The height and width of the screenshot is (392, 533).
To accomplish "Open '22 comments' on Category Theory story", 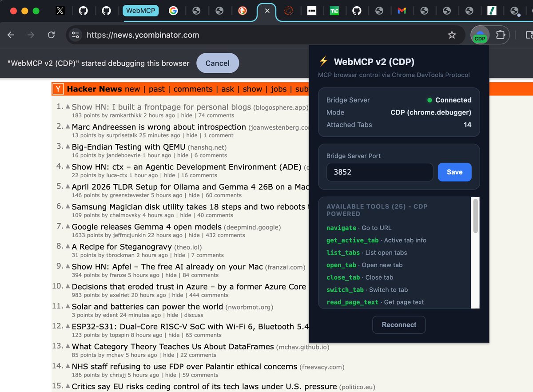I will click(x=198, y=355).
